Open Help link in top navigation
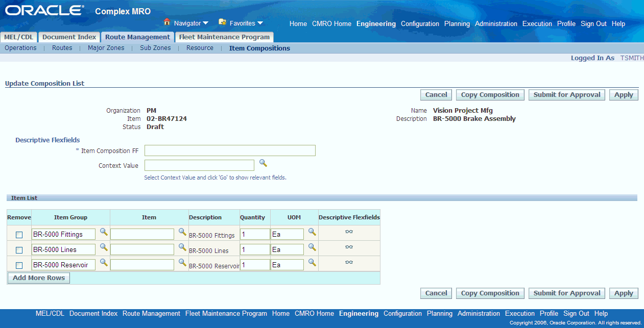 tap(618, 24)
